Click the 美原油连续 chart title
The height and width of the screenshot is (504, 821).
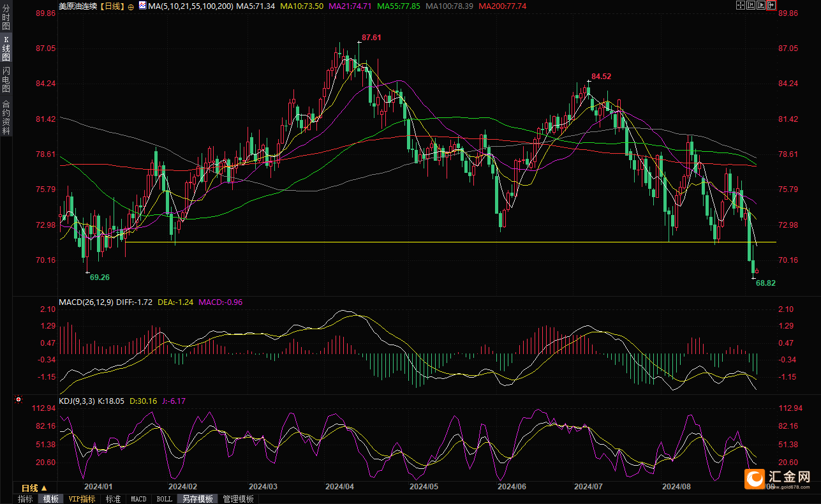click(78, 6)
